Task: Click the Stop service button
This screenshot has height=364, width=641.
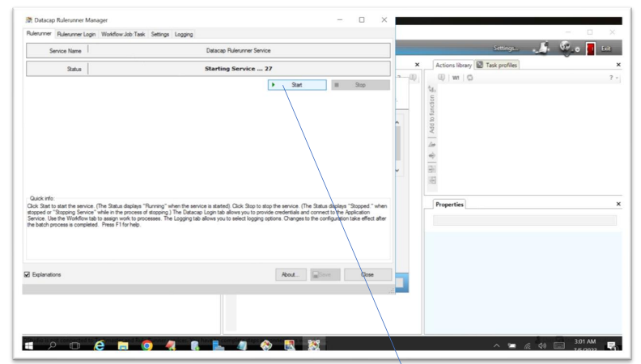Action: (x=360, y=85)
